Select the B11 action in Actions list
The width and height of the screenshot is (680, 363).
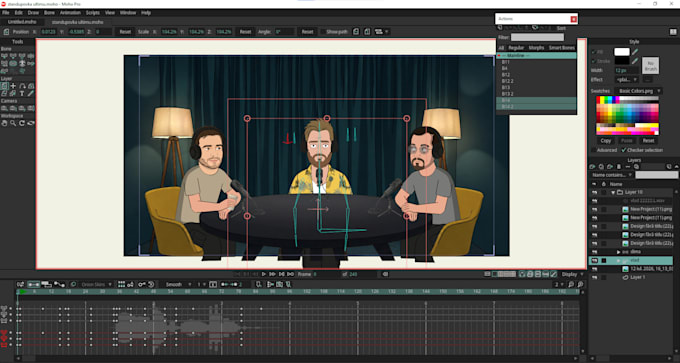pyautogui.click(x=536, y=62)
